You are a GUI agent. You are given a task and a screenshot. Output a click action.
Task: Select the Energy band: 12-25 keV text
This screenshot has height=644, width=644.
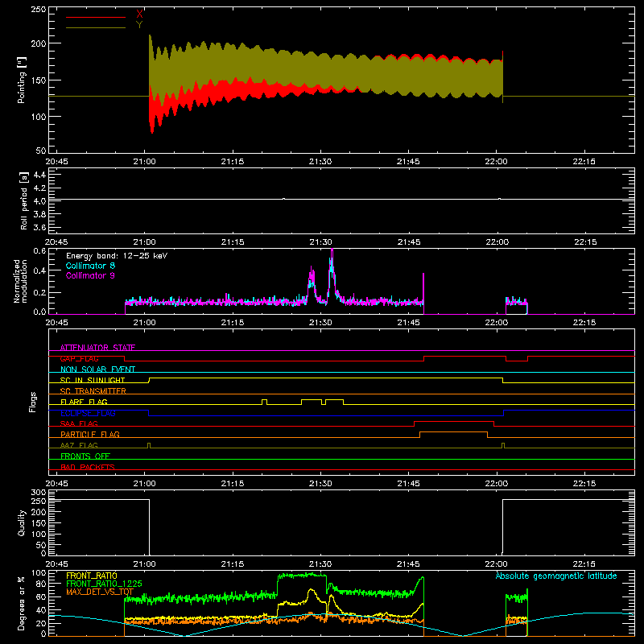[117, 256]
